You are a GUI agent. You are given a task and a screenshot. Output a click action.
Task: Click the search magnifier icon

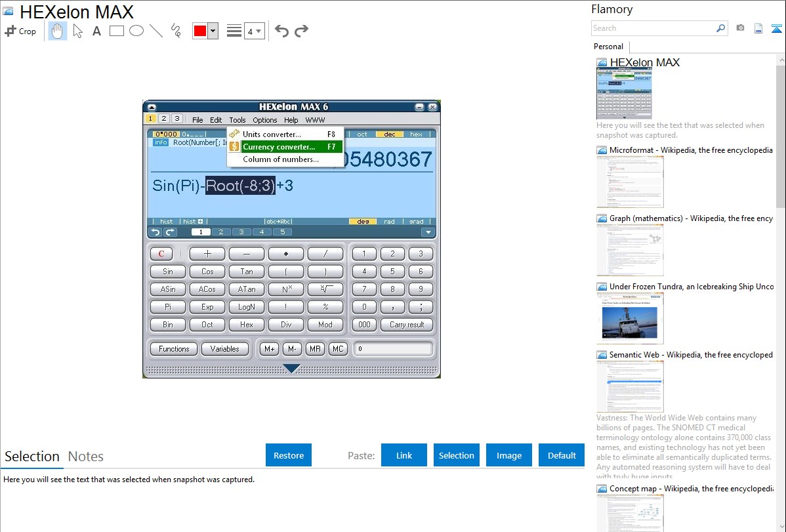pos(721,28)
